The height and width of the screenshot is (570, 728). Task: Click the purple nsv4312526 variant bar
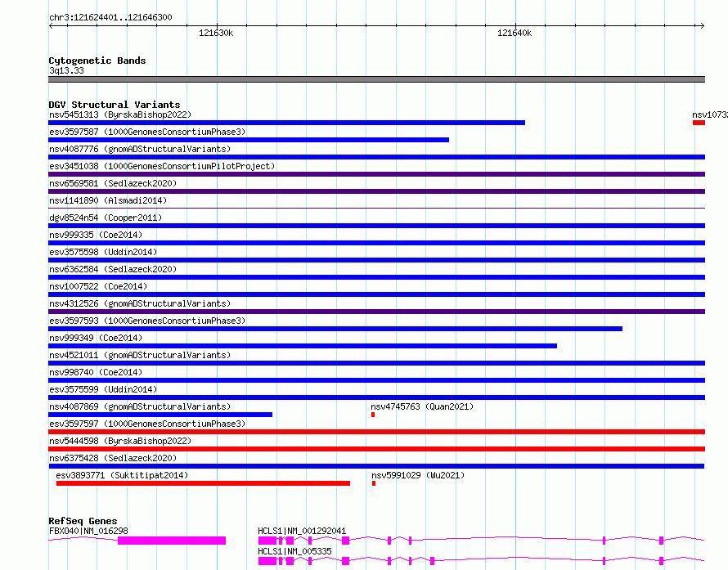tap(376, 312)
